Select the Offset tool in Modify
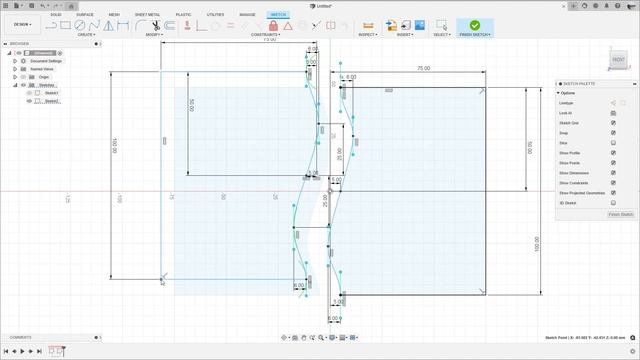This screenshot has width=640, height=360. (170, 25)
